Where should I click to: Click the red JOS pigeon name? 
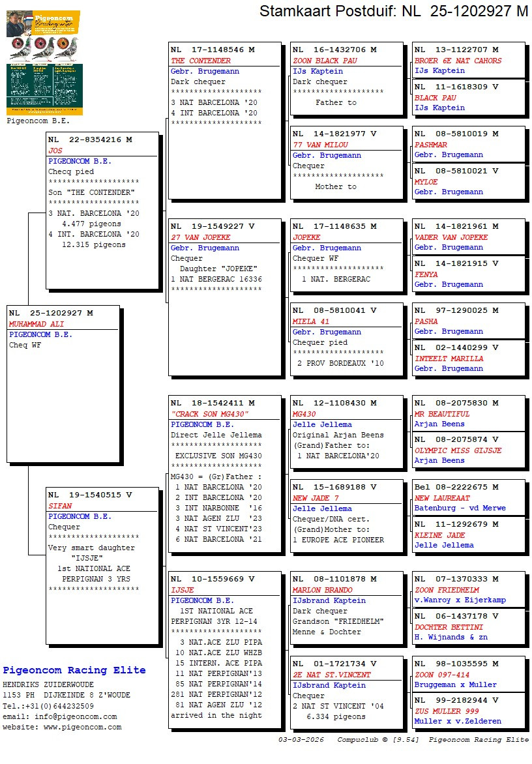click(x=55, y=151)
